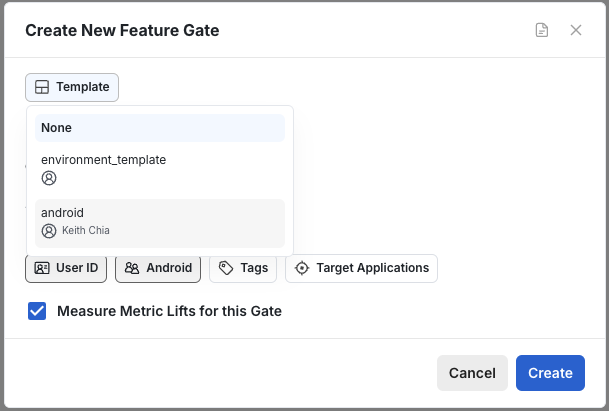Close the Create New Feature Gate dialog
Image resolution: width=609 pixels, height=411 pixels.
(x=576, y=30)
